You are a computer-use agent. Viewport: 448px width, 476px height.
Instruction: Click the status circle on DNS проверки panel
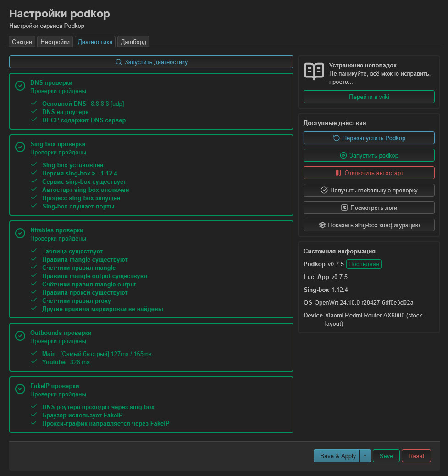click(x=20, y=86)
